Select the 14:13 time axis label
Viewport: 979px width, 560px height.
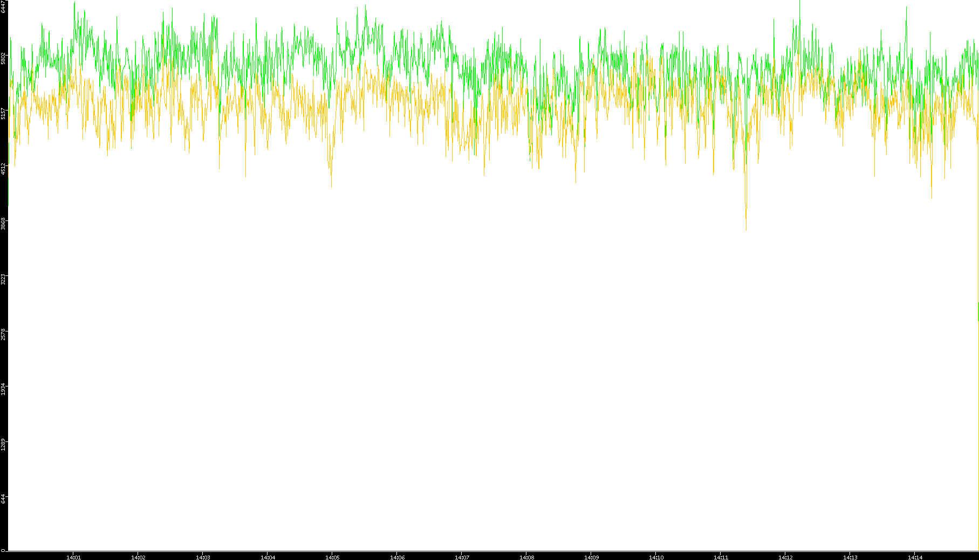tap(850, 557)
